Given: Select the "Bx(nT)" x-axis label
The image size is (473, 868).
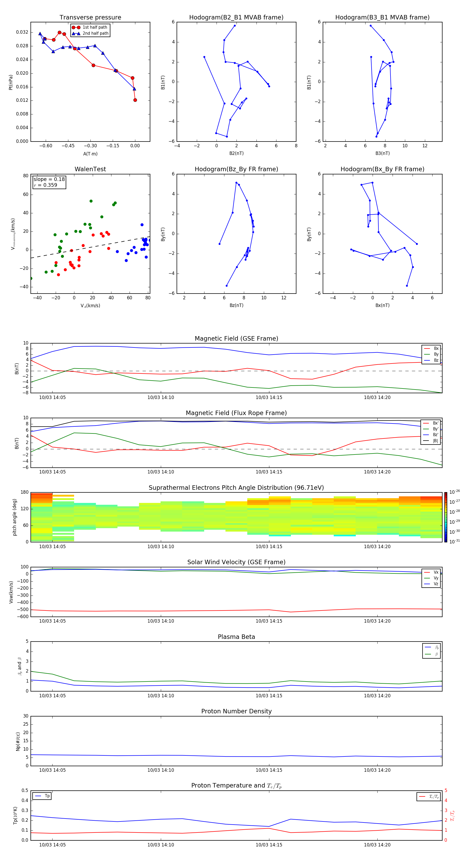Looking at the screenshot, I should (382, 305).
